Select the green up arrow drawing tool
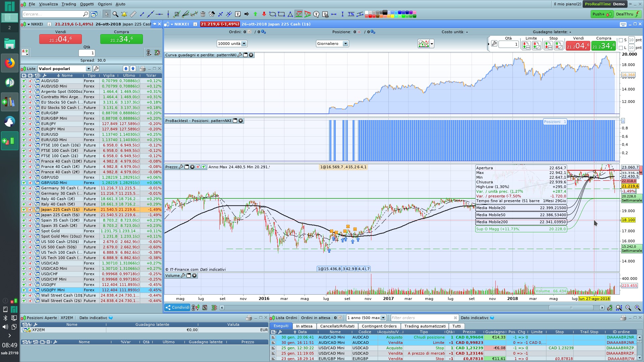644x362 pixels. coord(255,14)
